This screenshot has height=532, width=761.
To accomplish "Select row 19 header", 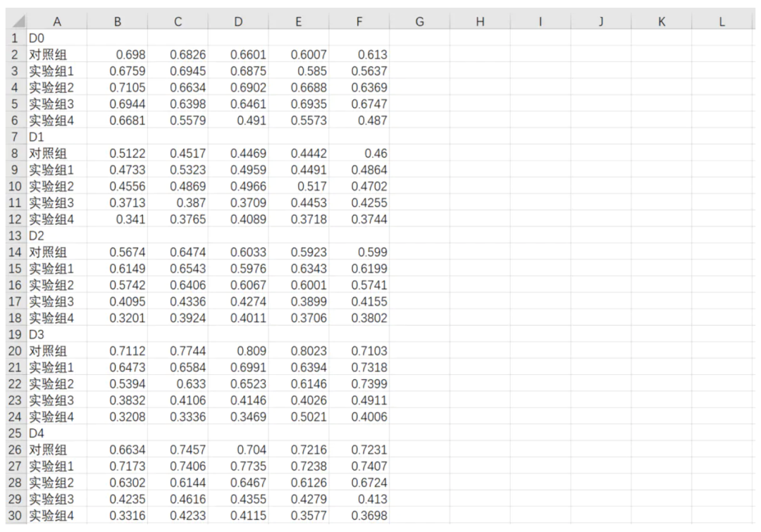I will click(x=16, y=335).
